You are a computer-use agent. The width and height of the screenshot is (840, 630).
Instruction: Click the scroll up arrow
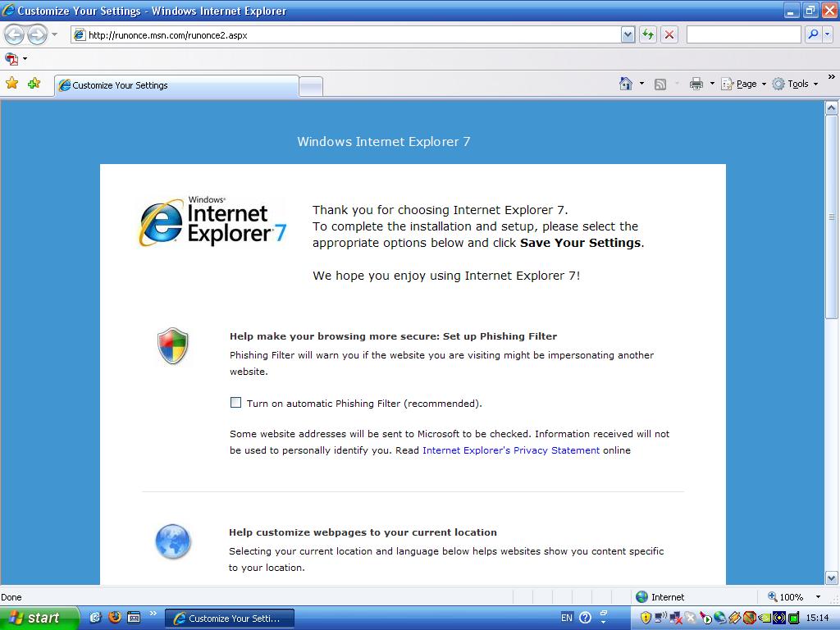pyautogui.click(x=832, y=107)
